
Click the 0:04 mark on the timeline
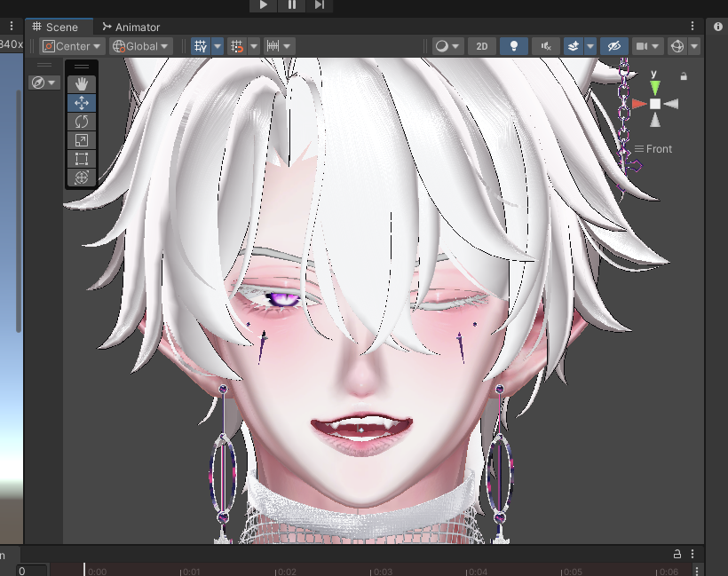coord(478,572)
